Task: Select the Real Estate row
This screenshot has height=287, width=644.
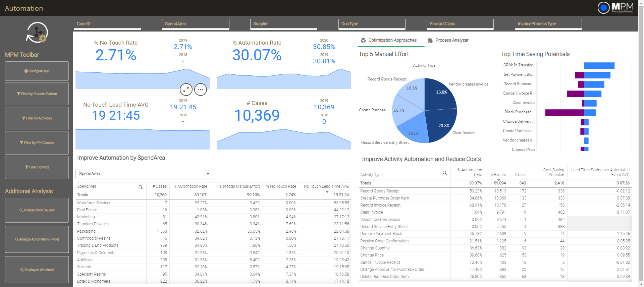Action: pyautogui.click(x=213, y=210)
